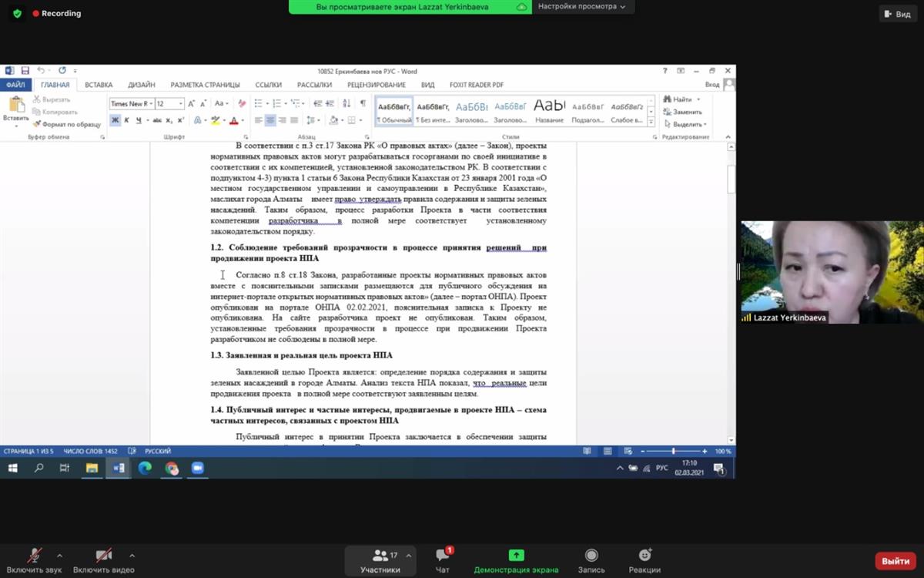This screenshot has width=924, height=578.
Task: Expand Настройки просмотра view options dropdown
Action: tap(581, 6)
